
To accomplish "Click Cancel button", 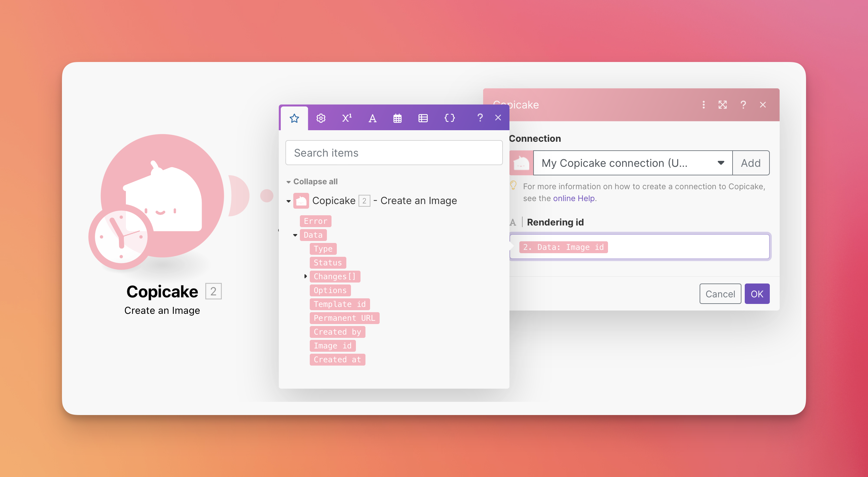I will (x=720, y=294).
